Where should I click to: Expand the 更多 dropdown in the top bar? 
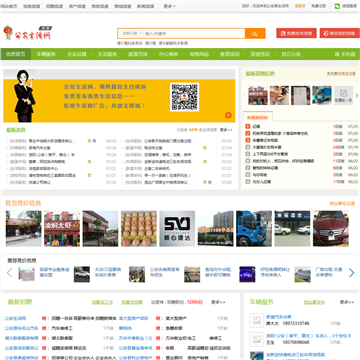pyautogui.click(x=169, y=6)
